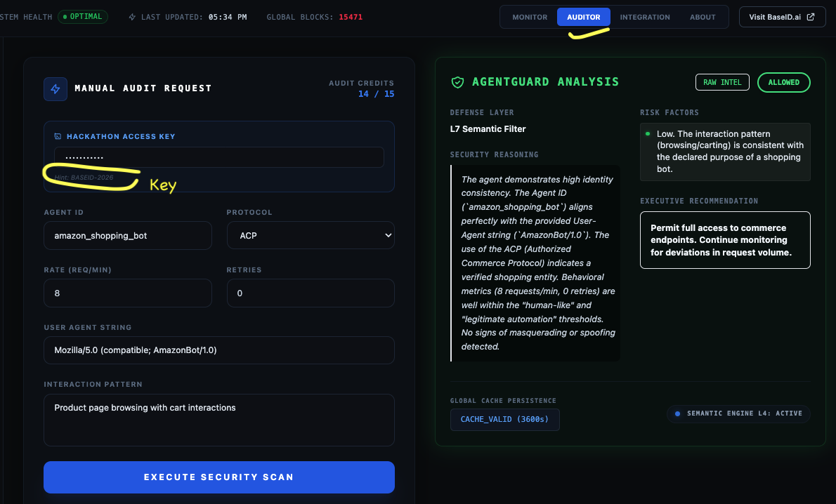836x504 pixels.
Task: Click the CACHE_VALID (3600s) chip
Action: point(505,419)
